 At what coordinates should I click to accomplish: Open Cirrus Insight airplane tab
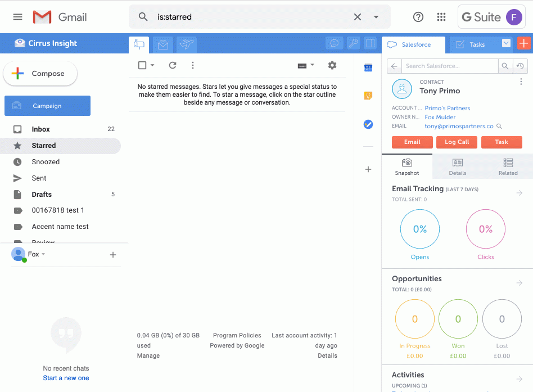[x=187, y=44]
